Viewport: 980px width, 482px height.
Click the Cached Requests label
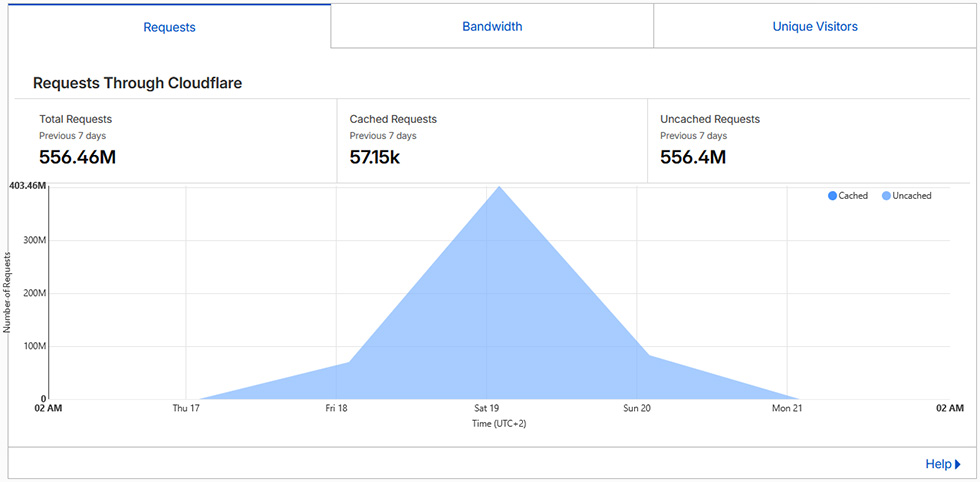pyautogui.click(x=393, y=119)
